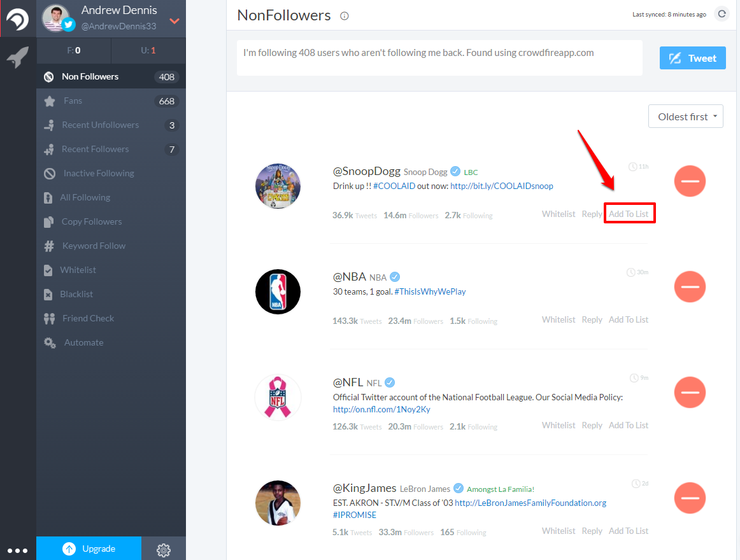This screenshot has height=560, width=740.
Task: Click NFL profile avatar
Action: coord(278,398)
